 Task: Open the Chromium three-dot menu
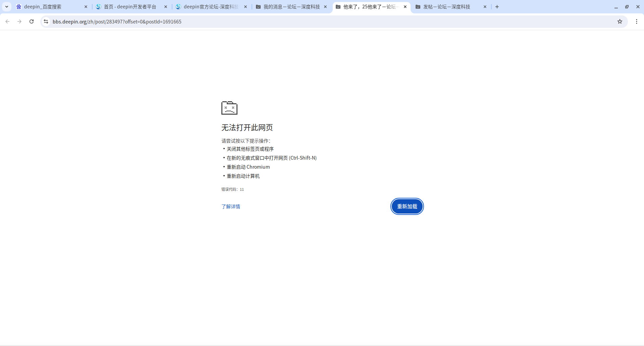637,21
